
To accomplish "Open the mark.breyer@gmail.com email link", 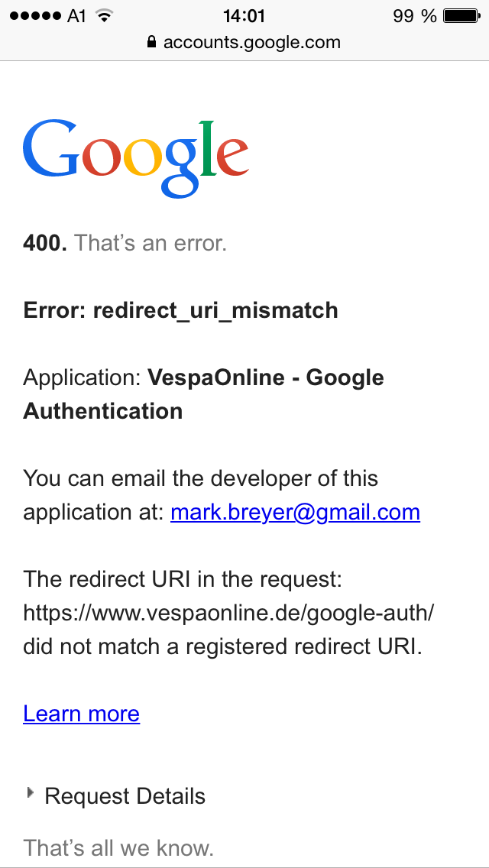I will click(295, 511).
